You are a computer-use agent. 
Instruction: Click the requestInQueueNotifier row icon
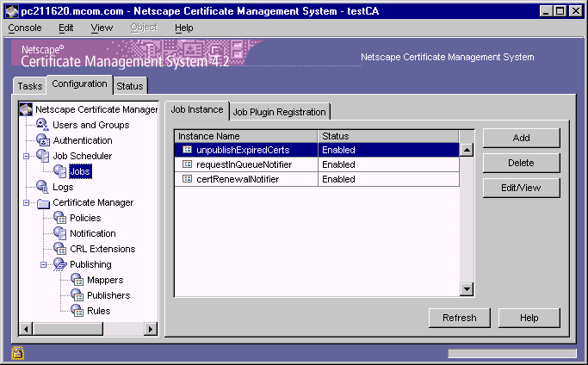[187, 164]
